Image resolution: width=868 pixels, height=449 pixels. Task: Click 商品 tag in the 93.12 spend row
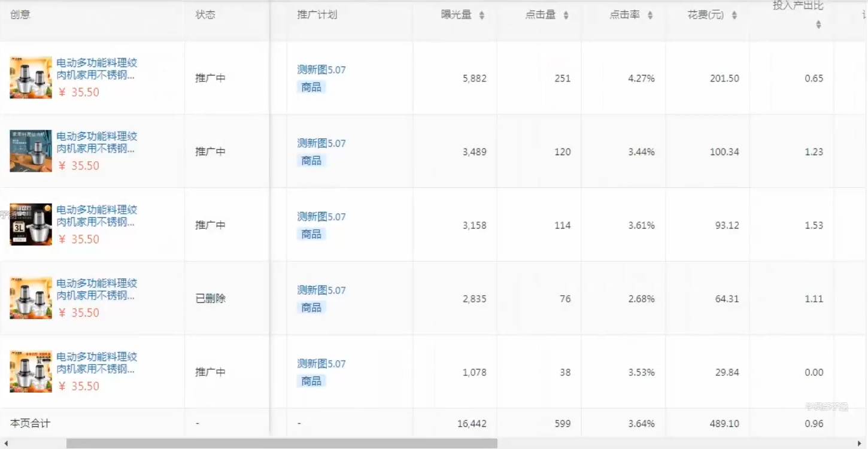coord(311,235)
